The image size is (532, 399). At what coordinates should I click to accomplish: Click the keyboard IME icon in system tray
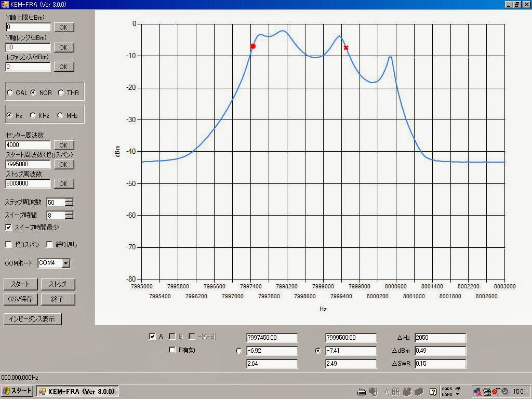coord(362,391)
